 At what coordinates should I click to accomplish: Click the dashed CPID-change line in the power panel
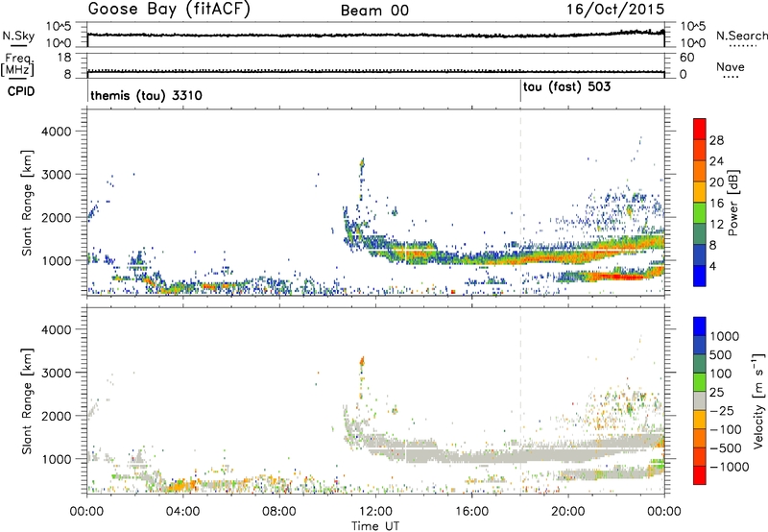520,203
